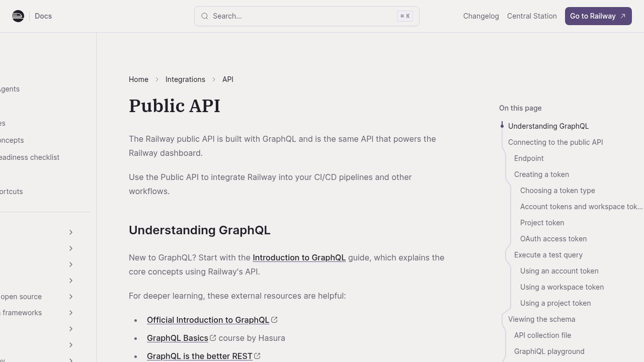Expand the sidebar section ending in 'frameworks'
Screen dimensions: 644x362
pos(71,313)
